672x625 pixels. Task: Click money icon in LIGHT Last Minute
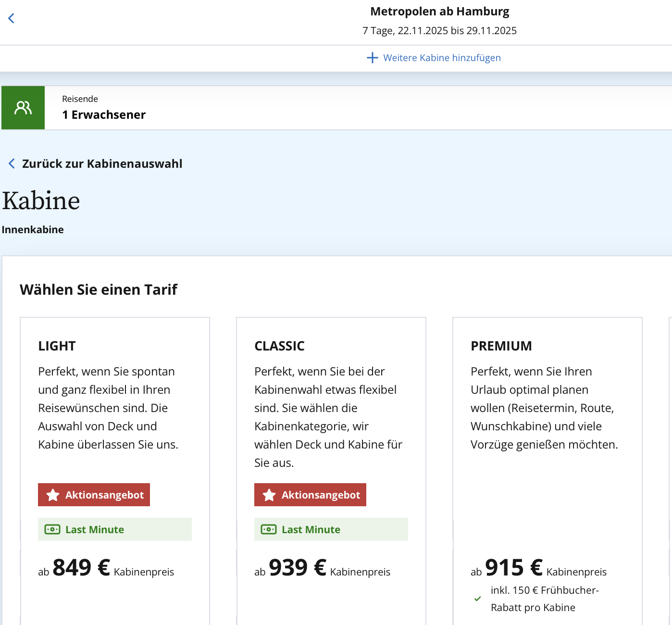52,529
